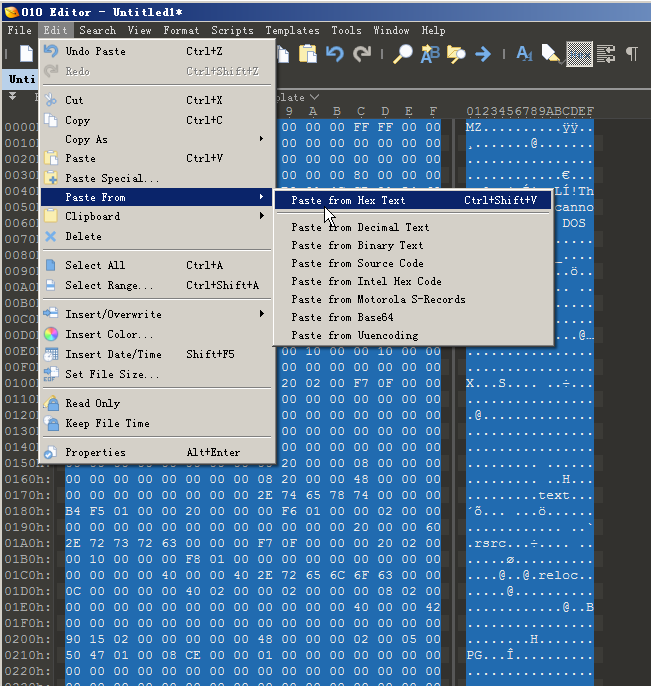
Task: Open the File menu
Action: [x=20, y=31]
